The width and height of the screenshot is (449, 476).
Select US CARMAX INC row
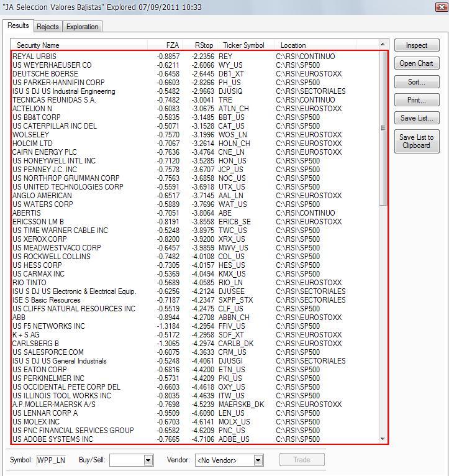point(195,274)
